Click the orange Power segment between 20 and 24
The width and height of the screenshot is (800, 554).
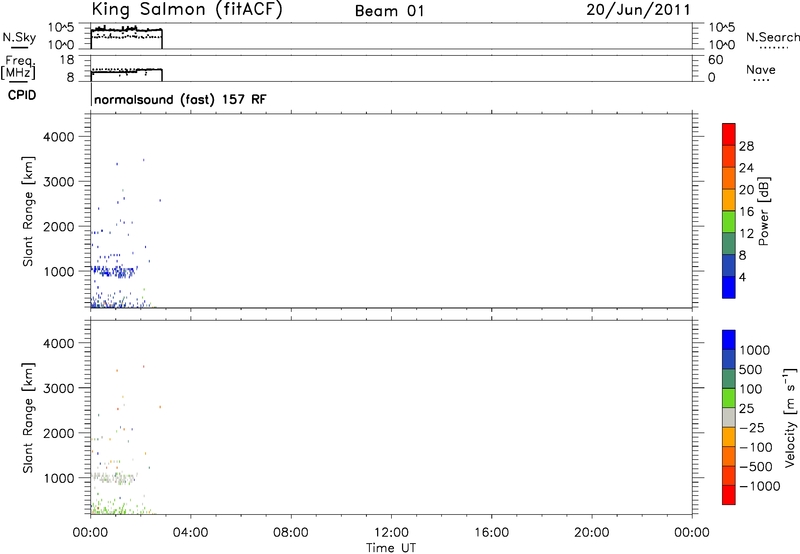[729, 178]
